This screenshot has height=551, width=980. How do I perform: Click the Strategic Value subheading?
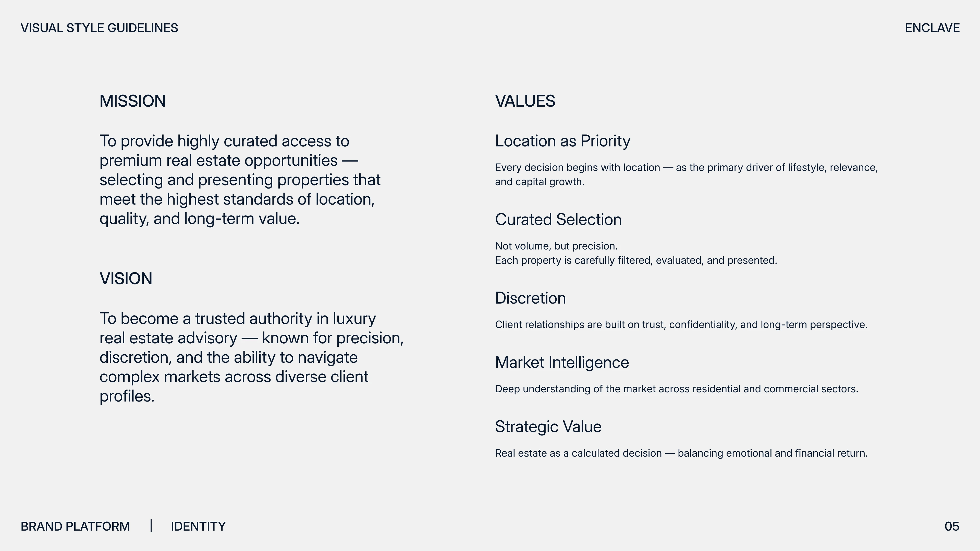pos(548,427)
